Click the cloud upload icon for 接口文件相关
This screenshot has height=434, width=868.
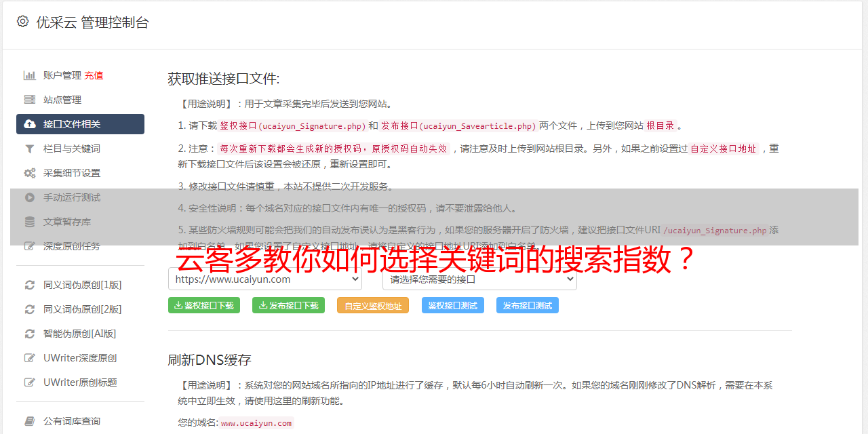coord(30,124)
